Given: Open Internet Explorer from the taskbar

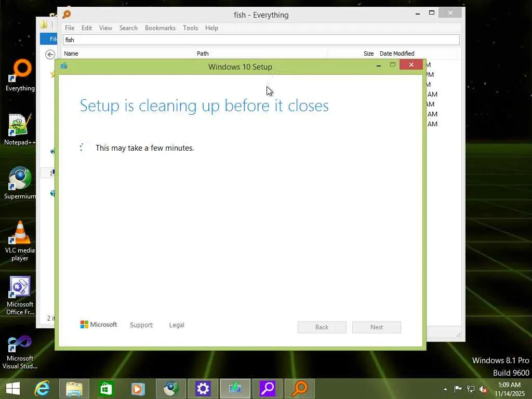Looking at the screenshot, I should click(x=42, y=389).
